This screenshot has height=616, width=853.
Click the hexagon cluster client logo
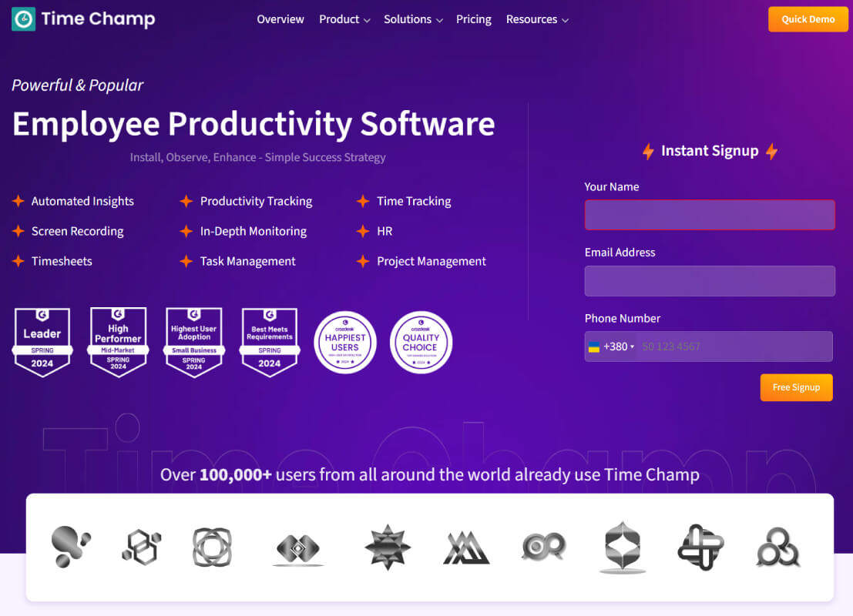click(x=142, y=547)
